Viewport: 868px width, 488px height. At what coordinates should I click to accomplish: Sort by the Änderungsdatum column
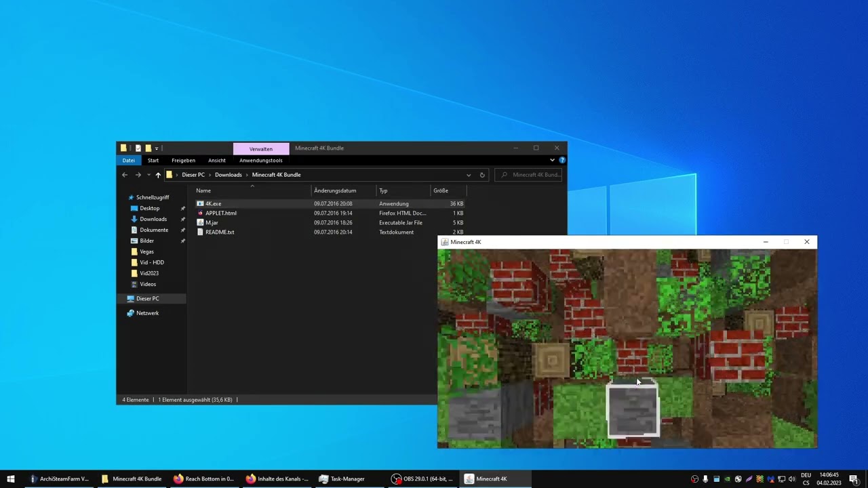[x=344, y=190]
